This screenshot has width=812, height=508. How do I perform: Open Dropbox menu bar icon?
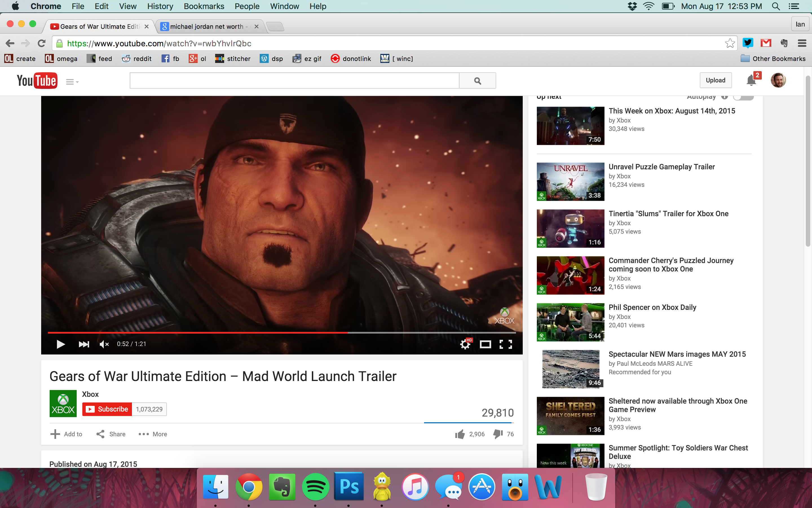coord(632,6)
